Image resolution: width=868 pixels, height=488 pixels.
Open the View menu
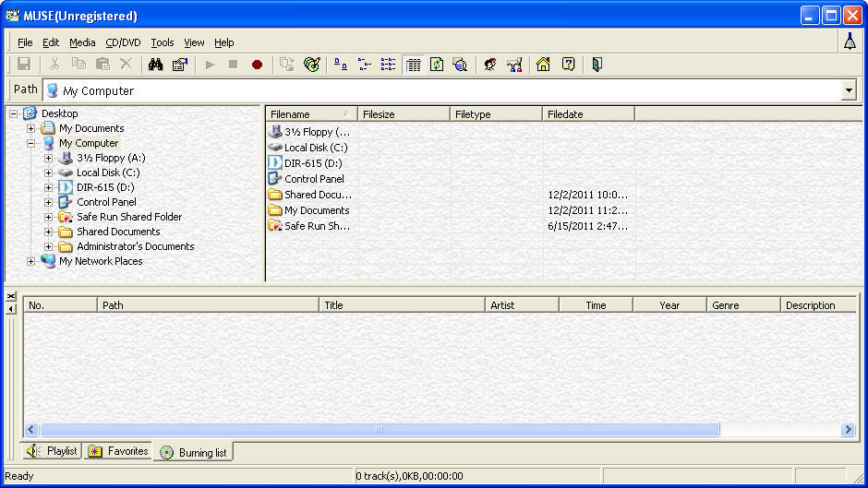pyautogui.click(x=194, y=42)
